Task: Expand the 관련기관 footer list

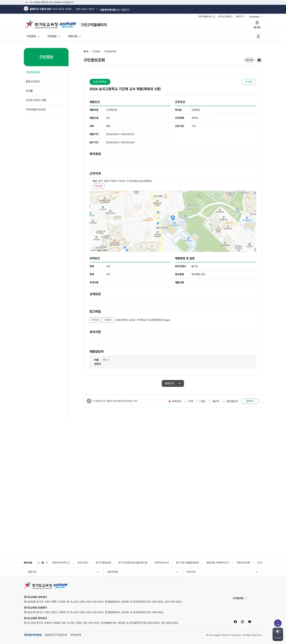Action: (64, 572)
